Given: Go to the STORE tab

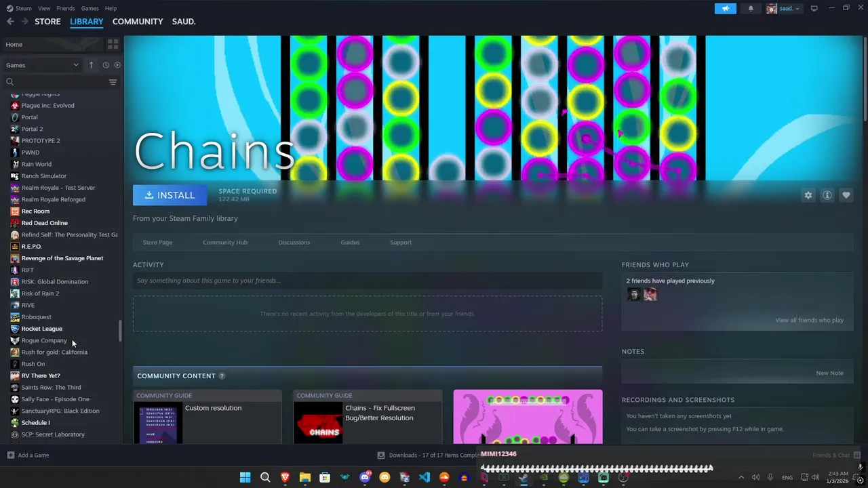Looking at the screenshot, I should (x=47, y=22).
